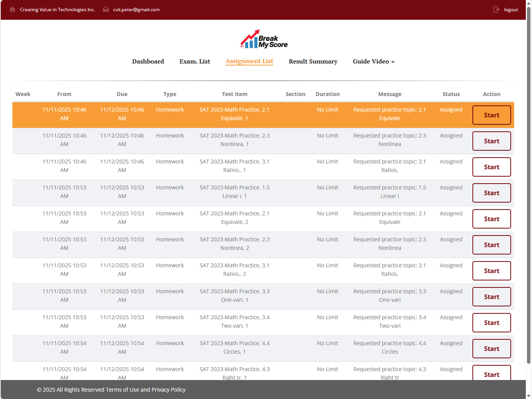
Task: Start the 2.1 Equivale, 1 homework
Action: pos(491,115)
